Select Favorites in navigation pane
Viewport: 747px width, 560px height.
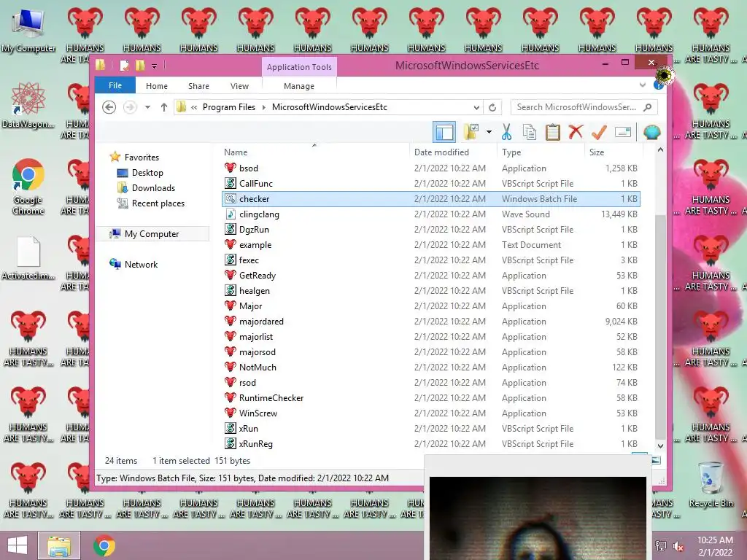142,157
